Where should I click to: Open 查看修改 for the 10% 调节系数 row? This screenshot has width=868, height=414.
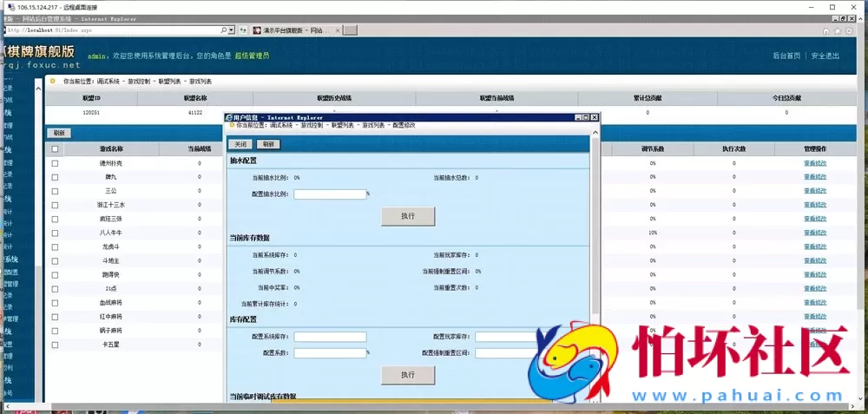click(x=815, y=233)
